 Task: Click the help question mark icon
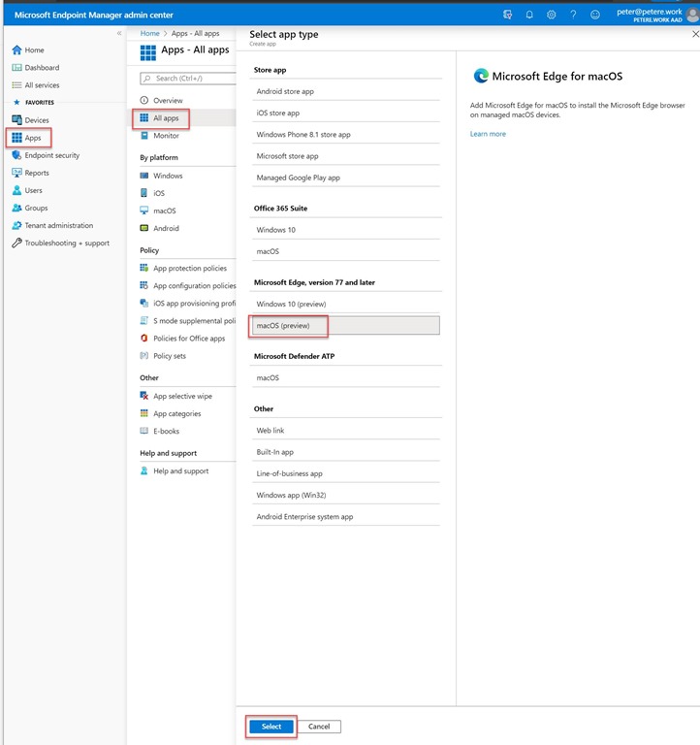573,15
